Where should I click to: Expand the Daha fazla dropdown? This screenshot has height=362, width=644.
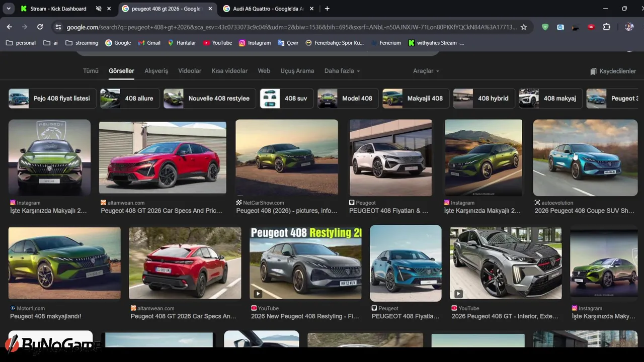[x=342, y=71]
